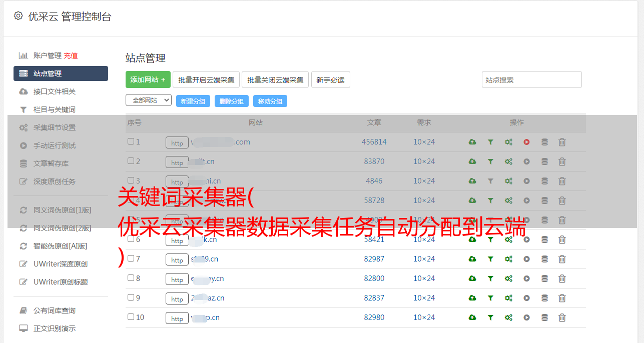The height and width of the screenshot is (343, 644).
Task: Go to UWriter原创标题 in the sidebar
Action: (x=61, y=282)
